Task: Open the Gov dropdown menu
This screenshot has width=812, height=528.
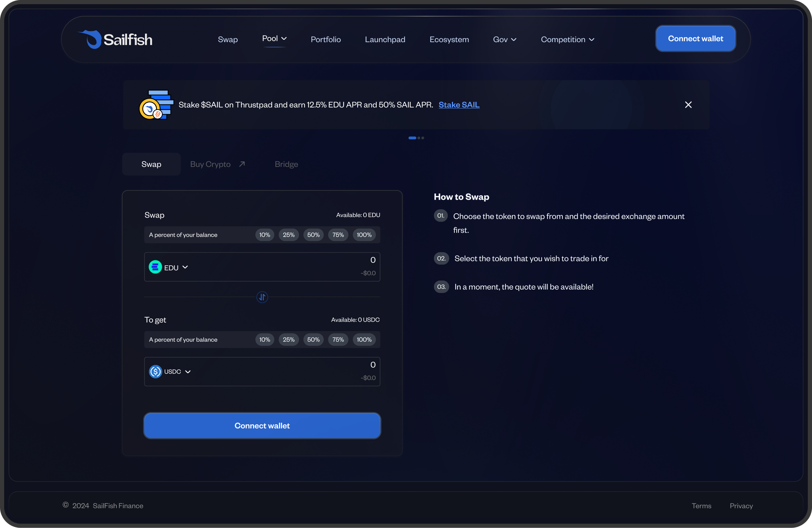Action: tap(504, 40)
